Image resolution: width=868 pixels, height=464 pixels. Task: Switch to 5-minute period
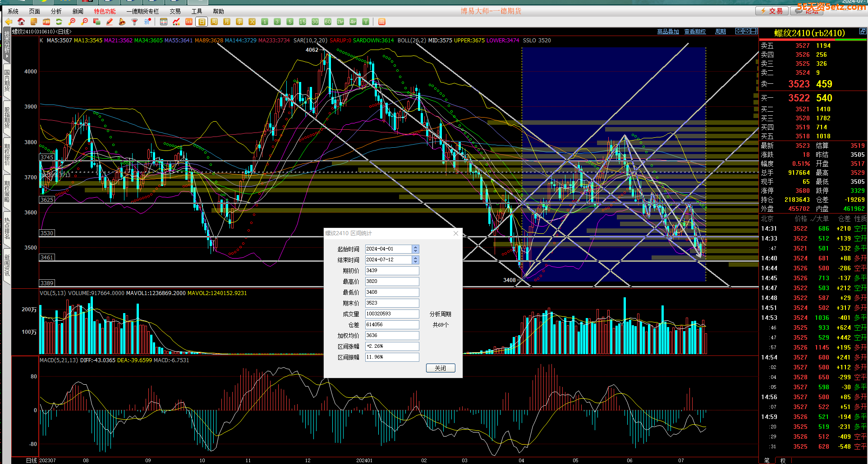coord(290,22)
